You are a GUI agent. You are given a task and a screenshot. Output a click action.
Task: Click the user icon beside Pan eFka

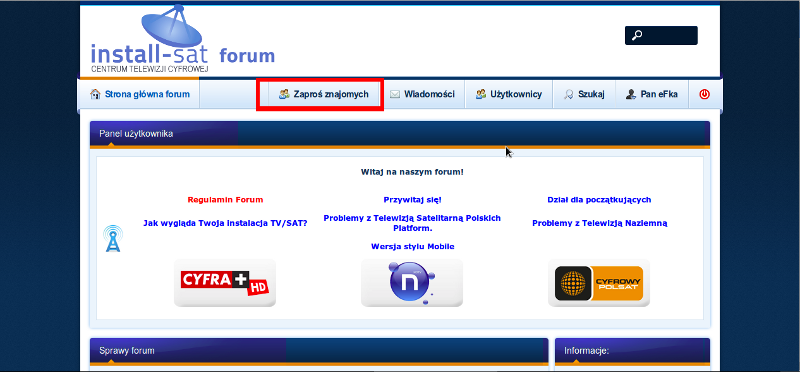pyautogui.click(x=631, y=94)
